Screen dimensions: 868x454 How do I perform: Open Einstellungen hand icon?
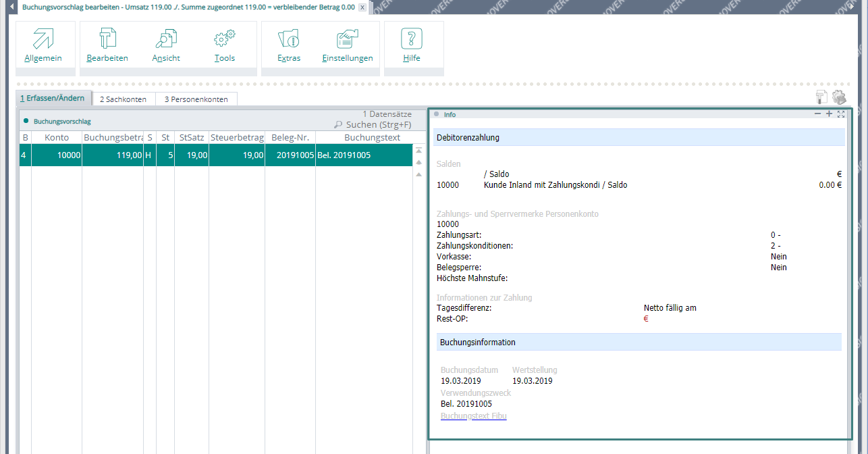[x=347, y=39]
